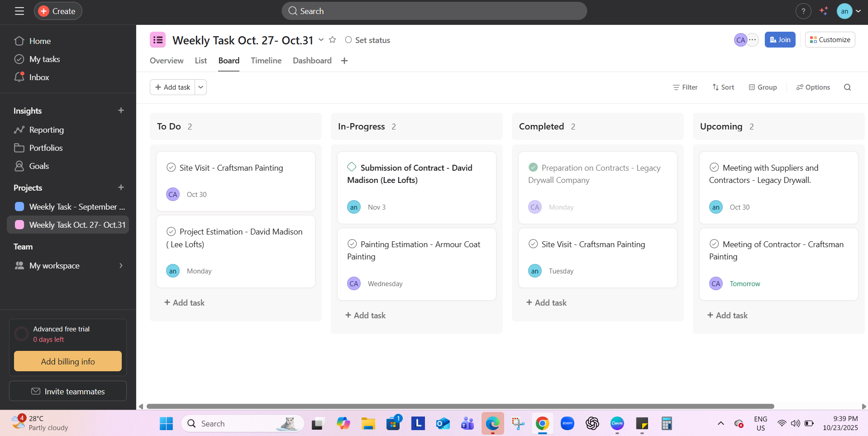Viewport: 868px width, 436px height.
Task: Click the horizontal board scrollbar
Action: click(x=460, y=407)
